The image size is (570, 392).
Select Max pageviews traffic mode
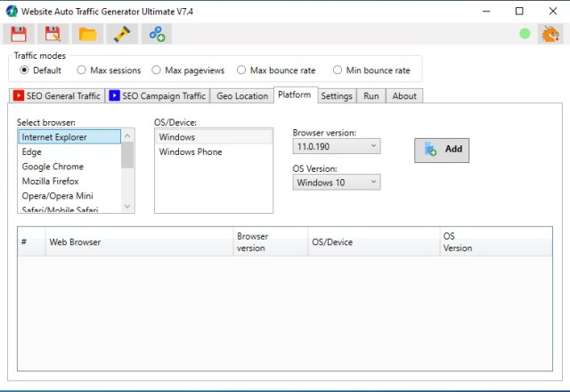point(188,70)
